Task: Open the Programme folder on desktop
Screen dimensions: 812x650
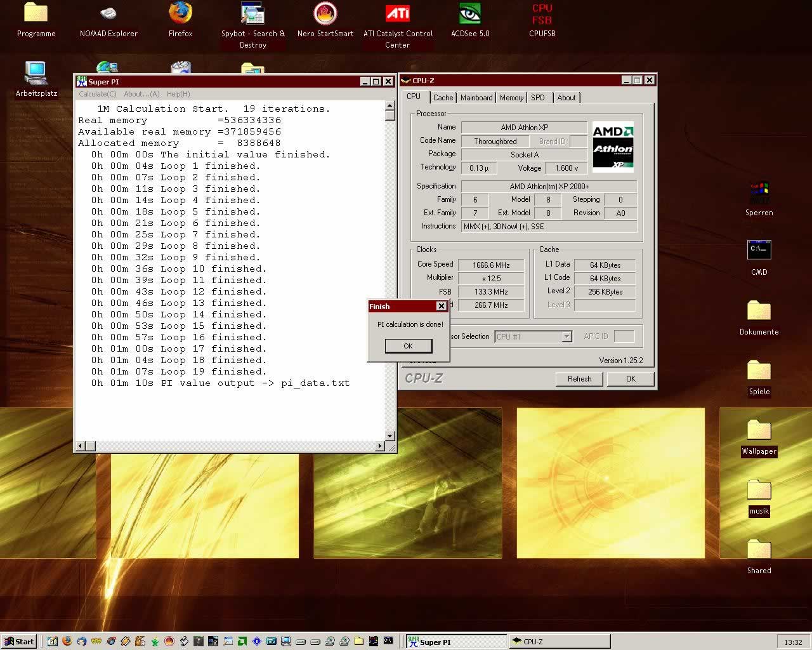Action: [x=36, y=20]
